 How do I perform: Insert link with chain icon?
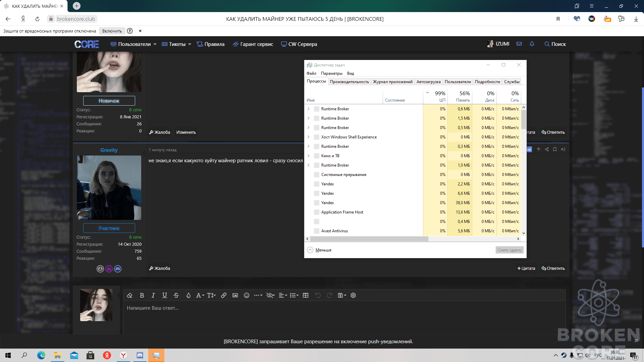(x=224, y=295)
